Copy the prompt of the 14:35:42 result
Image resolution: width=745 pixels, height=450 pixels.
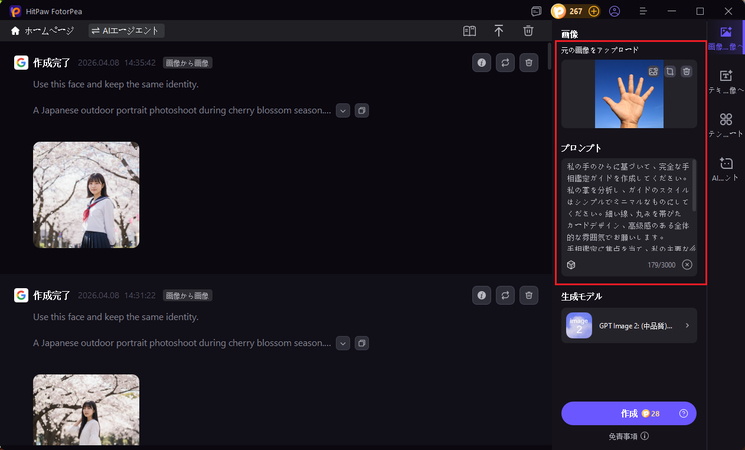362,111
